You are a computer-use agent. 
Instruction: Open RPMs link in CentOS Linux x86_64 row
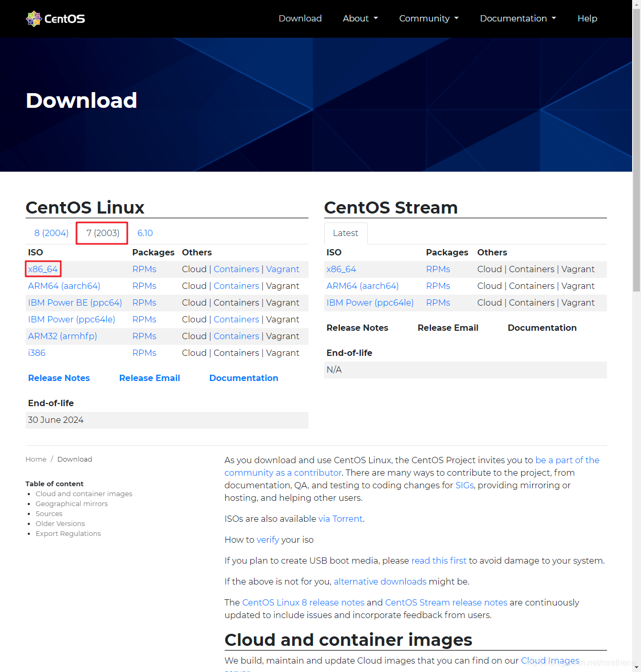144,269
